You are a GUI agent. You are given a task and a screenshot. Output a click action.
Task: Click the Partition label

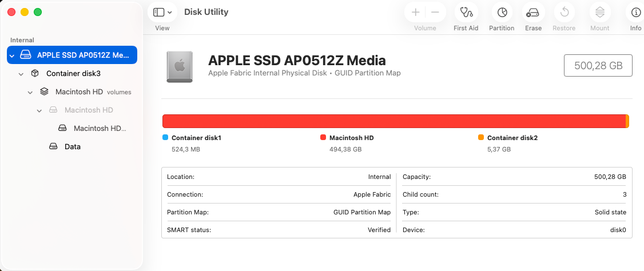point(502,28)
